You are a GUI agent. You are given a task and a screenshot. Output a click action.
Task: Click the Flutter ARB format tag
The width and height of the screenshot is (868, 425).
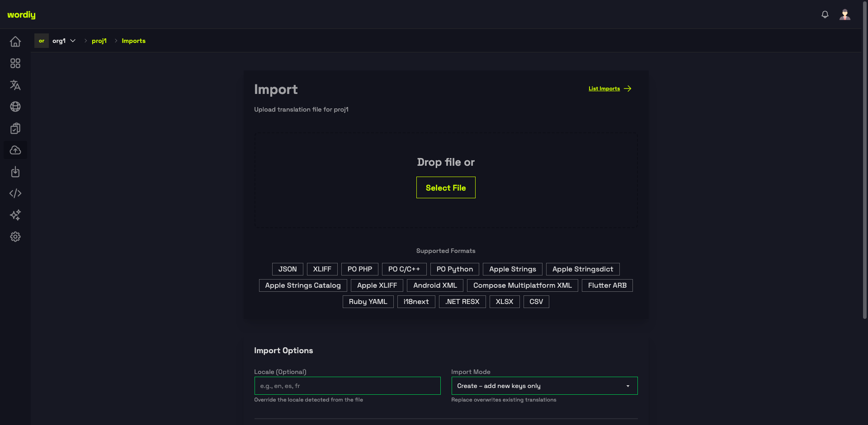[607, 285]
